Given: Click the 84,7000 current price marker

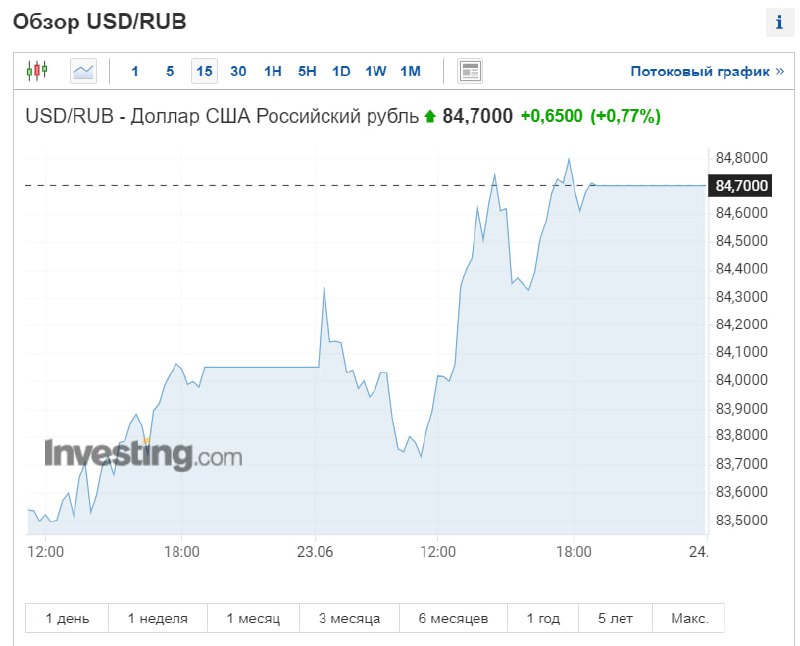Looking at the screenshot, I should [740, 185].
